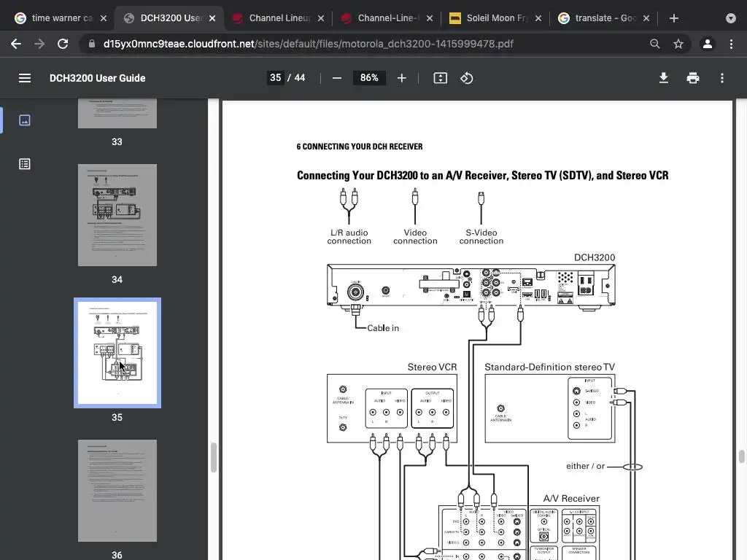Close the time warner tab

[x=104, y=18]
